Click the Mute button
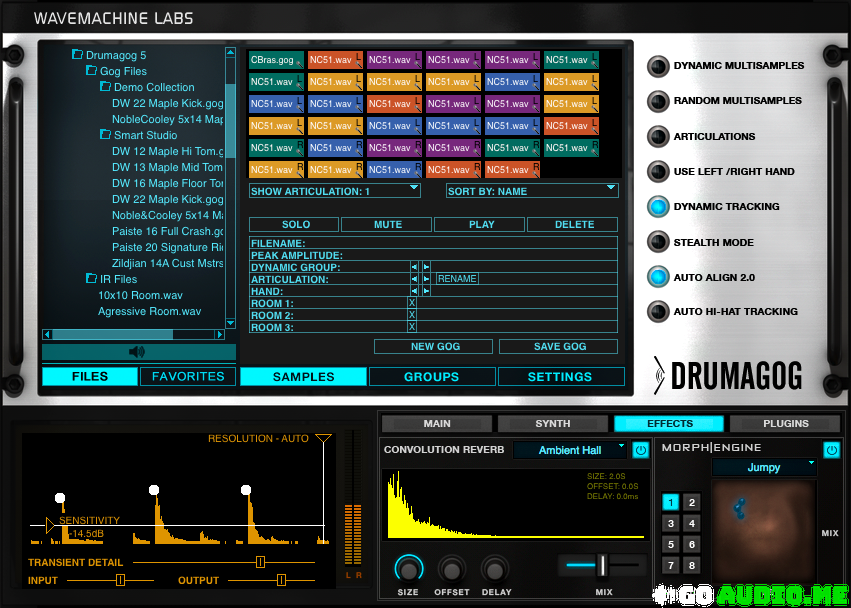This screenshot has height=608, width=851. tap(386, 224)
